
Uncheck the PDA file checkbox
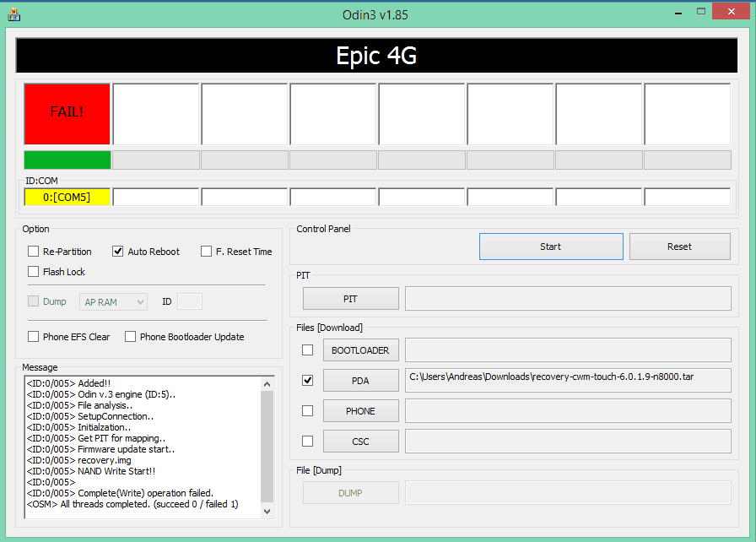(307, 381)
